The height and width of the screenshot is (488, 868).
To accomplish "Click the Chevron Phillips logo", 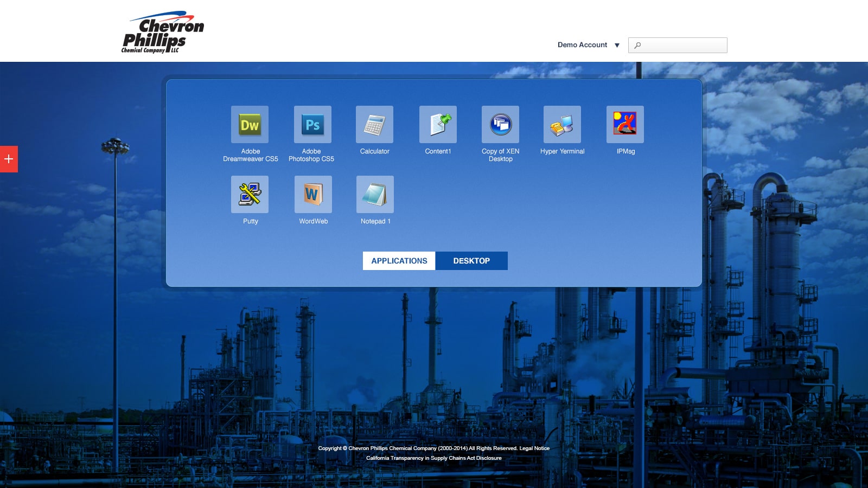I will [162, 32].
